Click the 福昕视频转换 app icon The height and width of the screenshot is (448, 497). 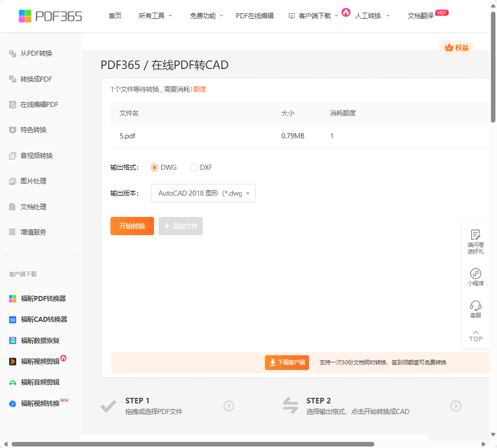[x=13, y=403]
